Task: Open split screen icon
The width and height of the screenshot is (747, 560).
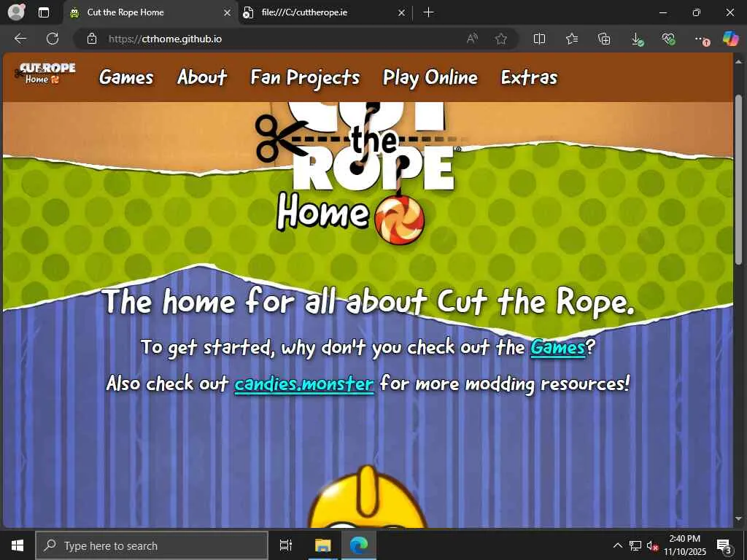Action: [539, 39]
